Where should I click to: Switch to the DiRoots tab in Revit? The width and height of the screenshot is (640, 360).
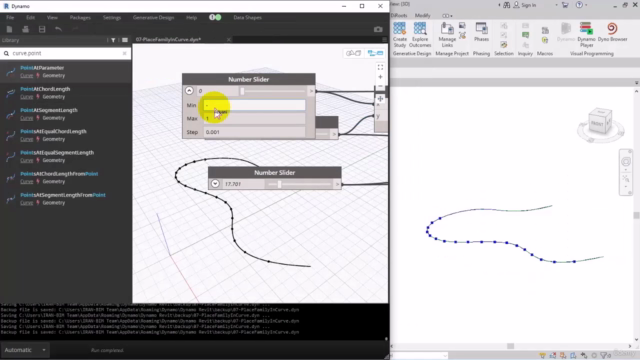coord(399,16)
